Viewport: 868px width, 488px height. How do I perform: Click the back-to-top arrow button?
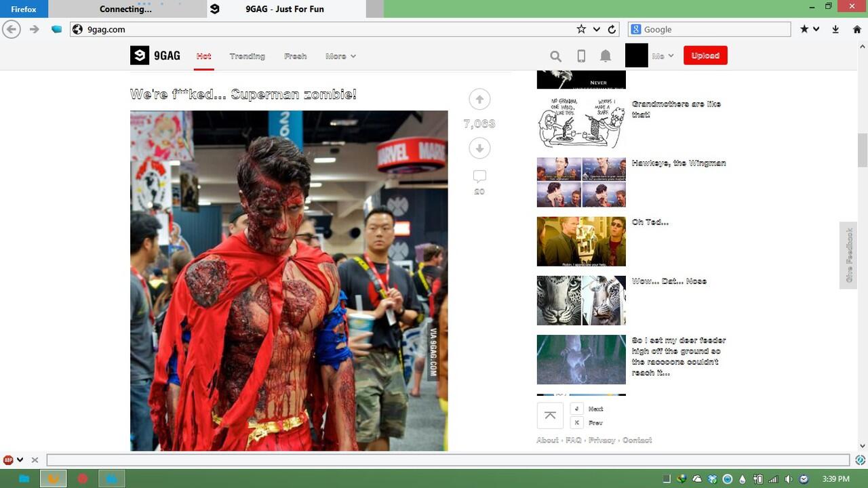[550, 415]
